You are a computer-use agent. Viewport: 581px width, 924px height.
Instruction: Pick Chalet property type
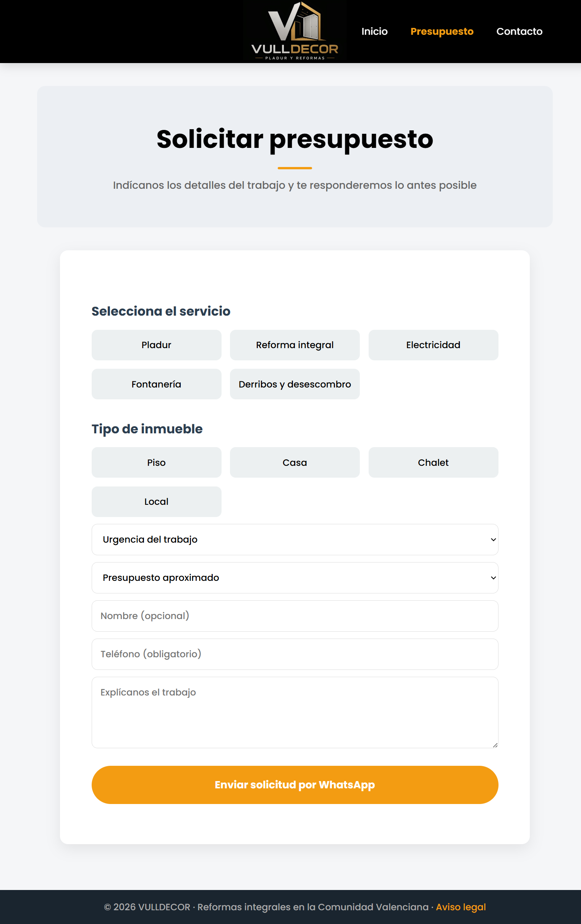tap(433, 462)
